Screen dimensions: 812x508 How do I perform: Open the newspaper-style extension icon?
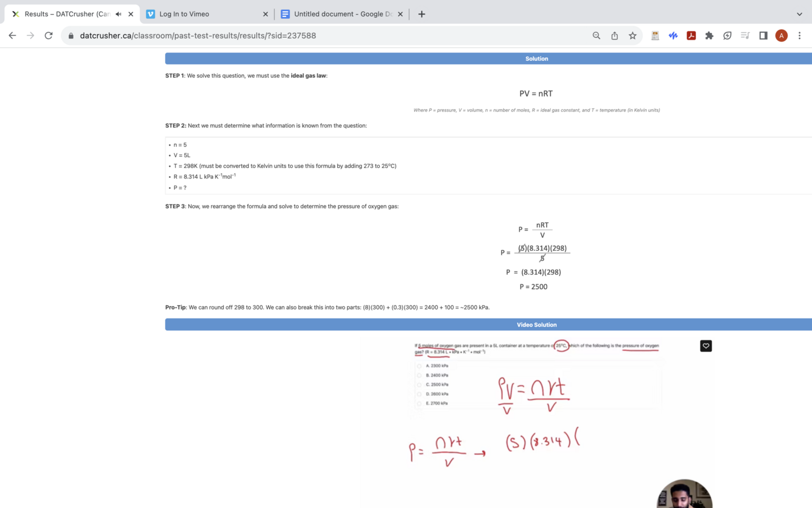pos(655,36)
